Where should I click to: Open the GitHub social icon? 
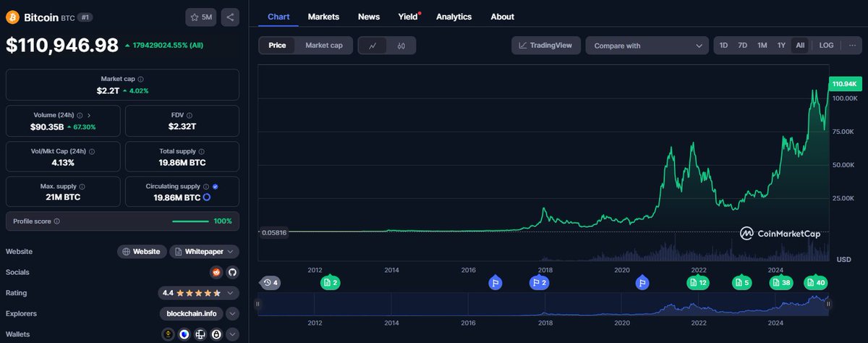(x=232, y=272)
